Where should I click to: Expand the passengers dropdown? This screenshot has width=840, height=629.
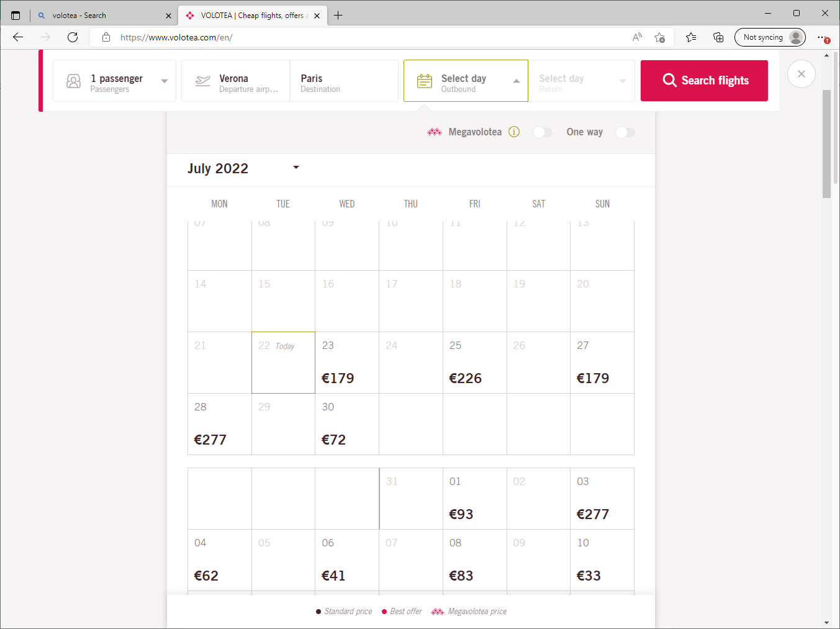(165, 81)
